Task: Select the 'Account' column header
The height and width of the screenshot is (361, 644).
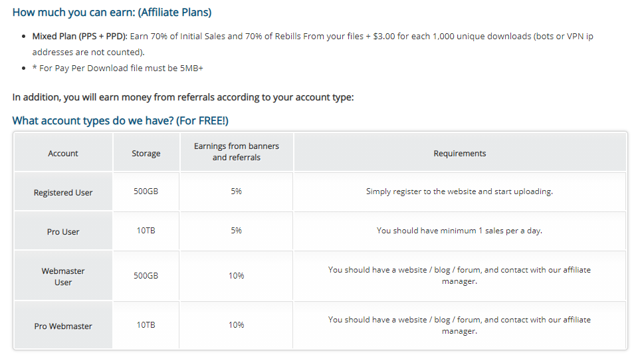Action: 63,154
